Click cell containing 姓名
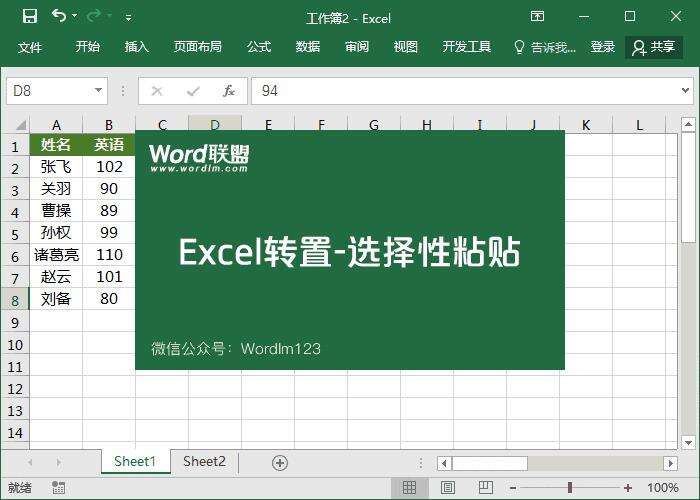This screenshot has height=500, width=700. [x=56, y=144]
